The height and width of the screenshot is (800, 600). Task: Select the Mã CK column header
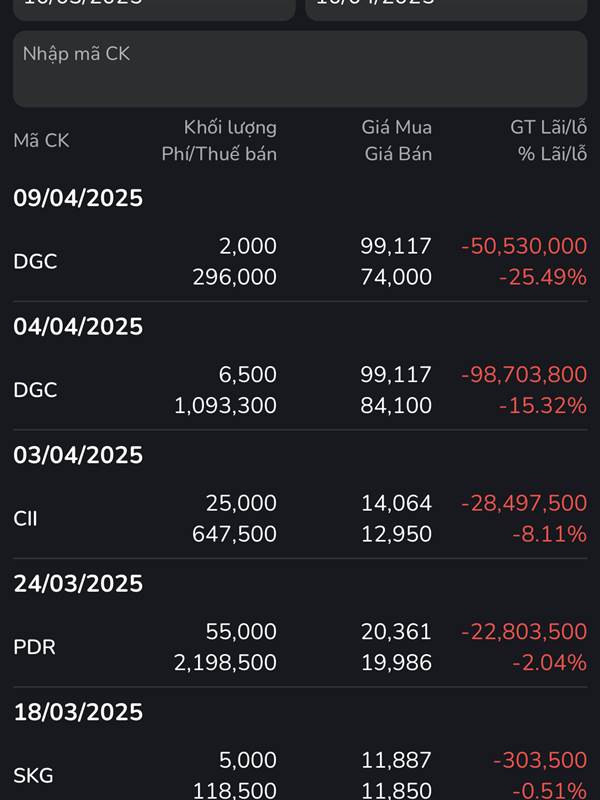41,141
